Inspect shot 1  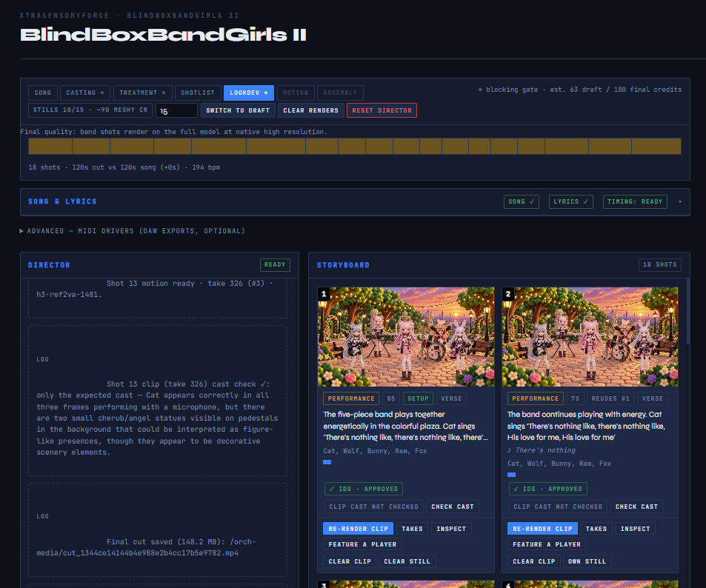[451, 529]
